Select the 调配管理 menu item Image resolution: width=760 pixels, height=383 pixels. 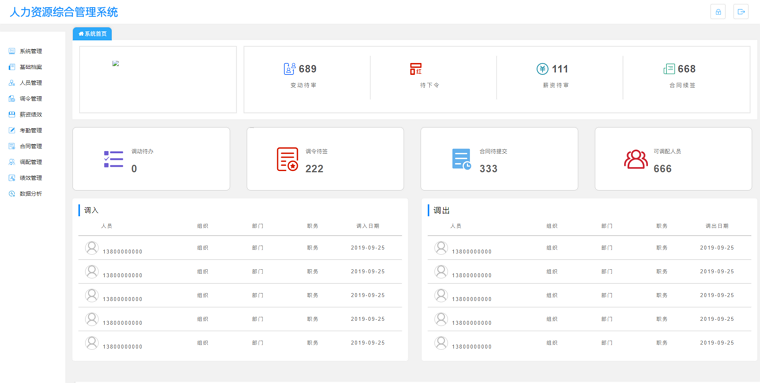point(31,162)
